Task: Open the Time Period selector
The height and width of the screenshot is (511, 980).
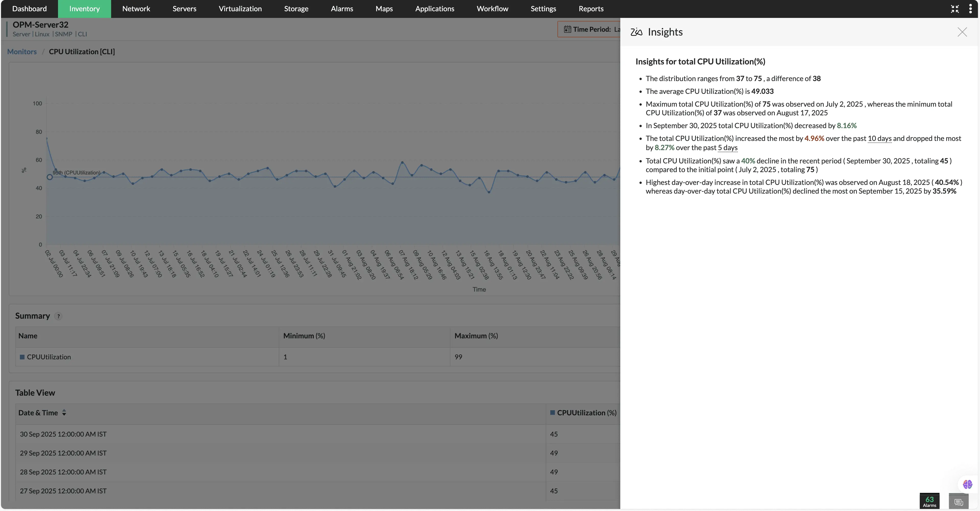Action: pos(592,29)
